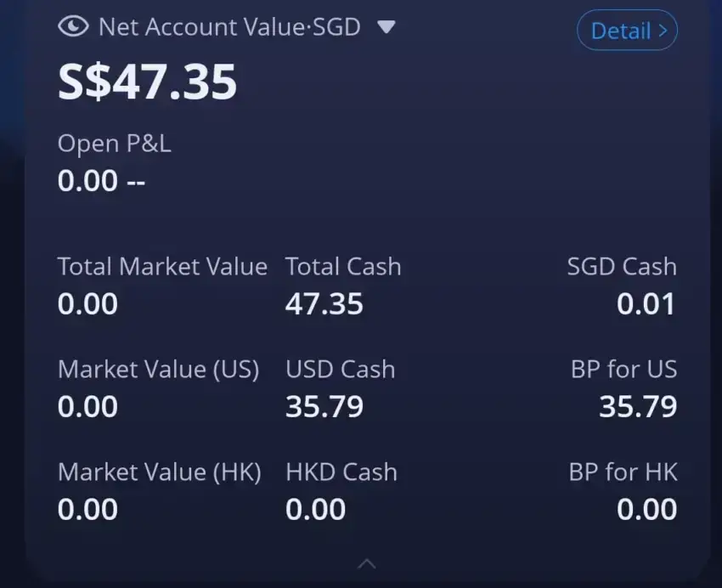The width and height of the screenshot is (722, 588).
Task: Tap the HKD Cash value 0.00
Action: click(315, 509)
